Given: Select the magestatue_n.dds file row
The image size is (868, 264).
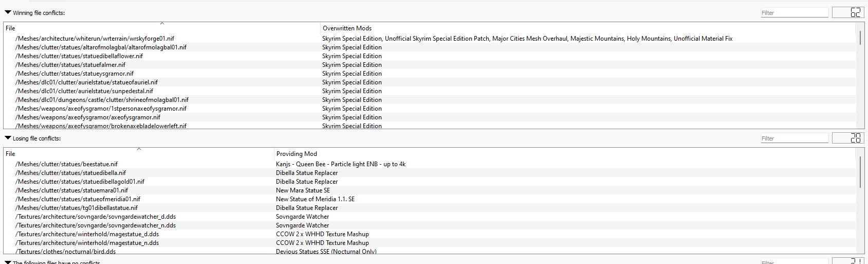Looking at the screenshot, I should point(430,243).
